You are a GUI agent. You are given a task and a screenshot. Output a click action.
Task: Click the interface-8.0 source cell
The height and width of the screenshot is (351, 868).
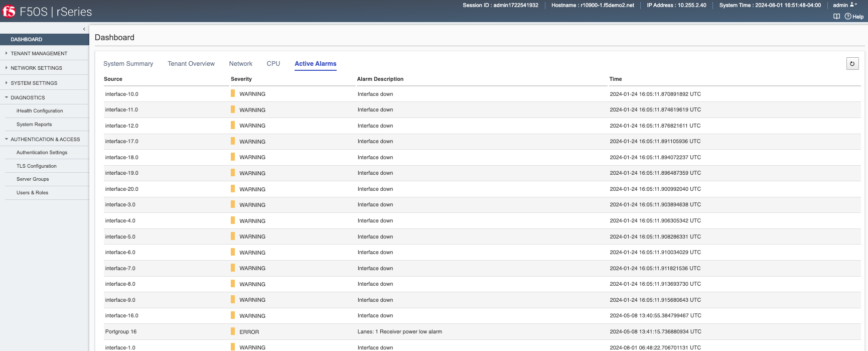(120, 284)
